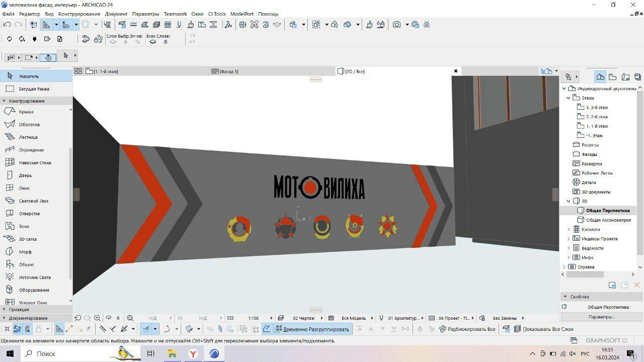Expand the Индексы Проекта node
Image resolution: width=644 pixels, height=362 pixels.
569,239
